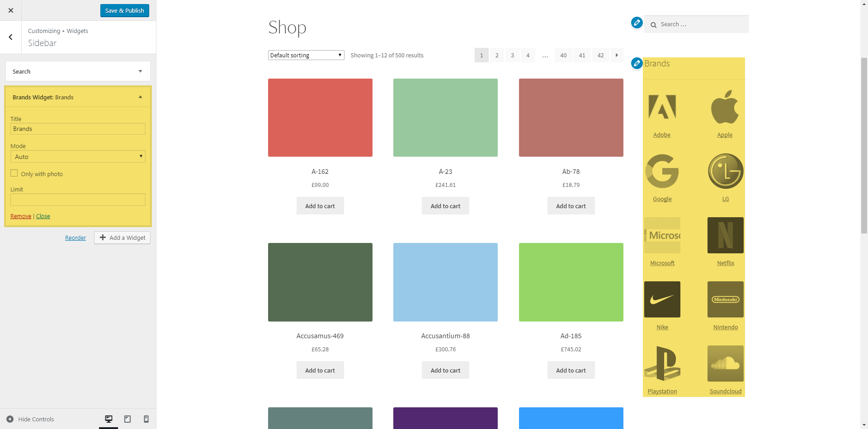This screenshot has height=429, width=868.
Task: Add Ad-185 to cart
Action: [571, 370]
